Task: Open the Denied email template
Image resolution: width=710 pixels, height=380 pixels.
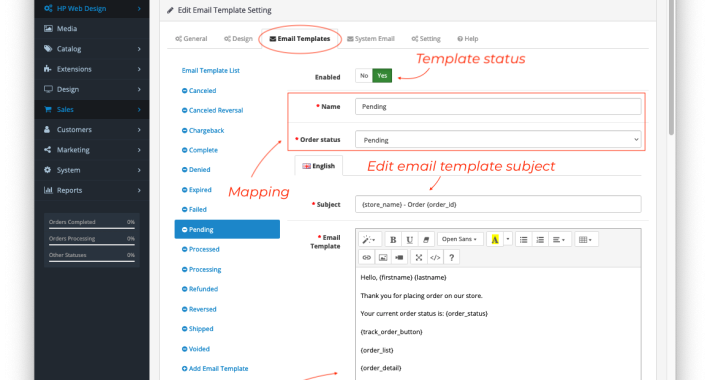Action: pos(196,170)
